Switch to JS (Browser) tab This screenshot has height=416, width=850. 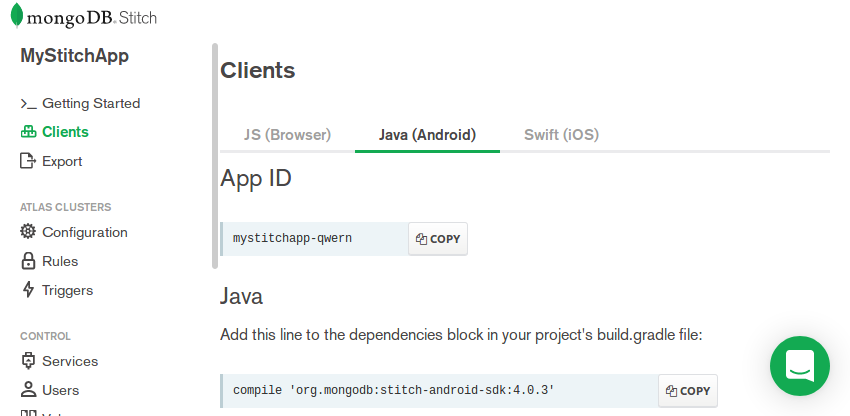point(287,135)
